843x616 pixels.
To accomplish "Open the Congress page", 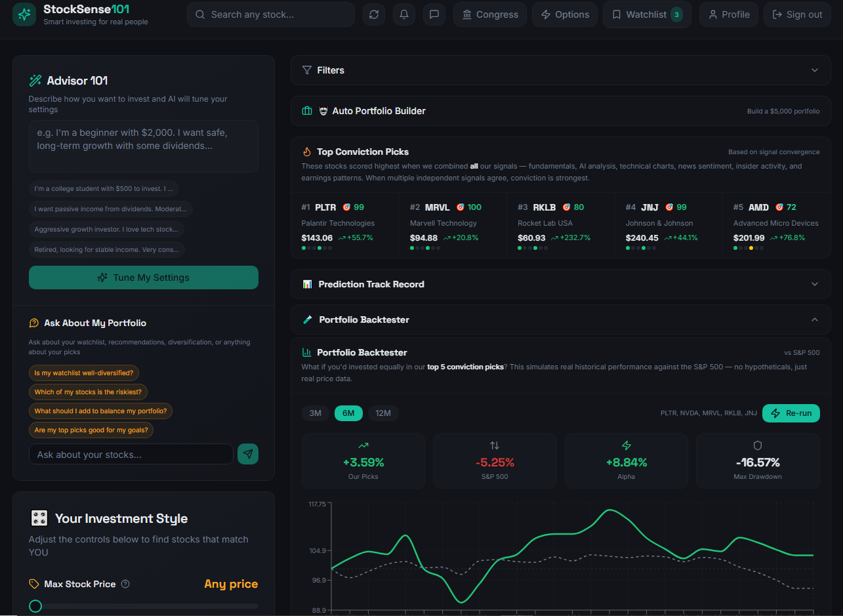I will coord(489,14).
